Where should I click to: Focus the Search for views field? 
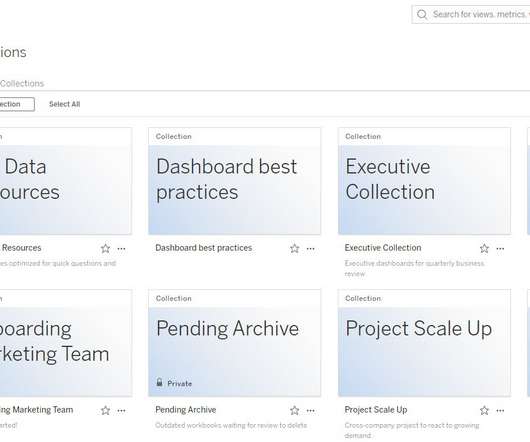click(471, 15)
